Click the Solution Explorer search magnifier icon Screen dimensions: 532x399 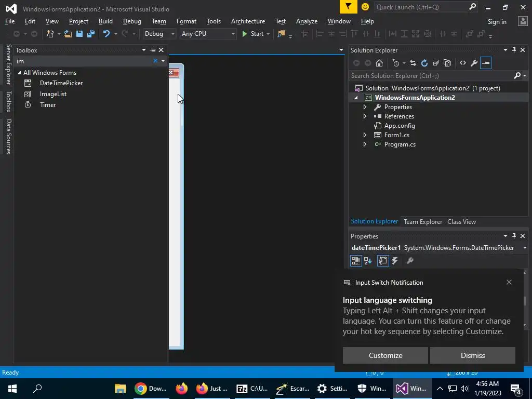(x=517, y=76)
